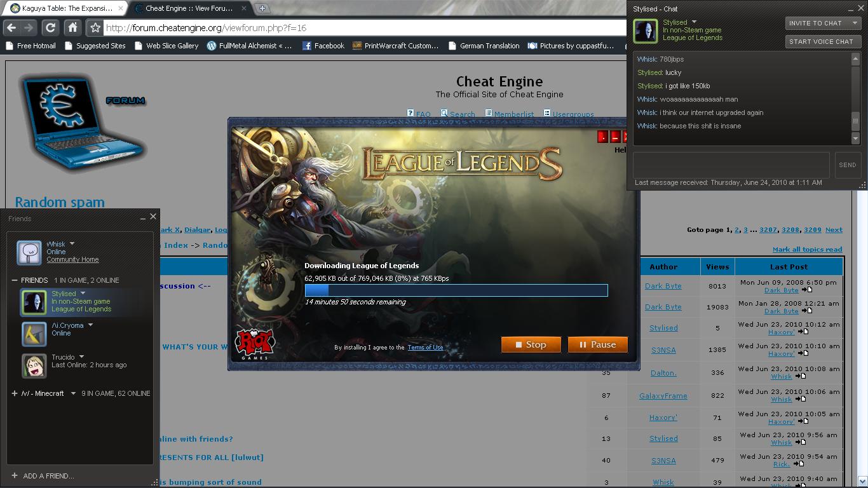Click the "14 minutes 50 seconds remaining" text
This screenshot has height=488, width=868.
point(355,302)
